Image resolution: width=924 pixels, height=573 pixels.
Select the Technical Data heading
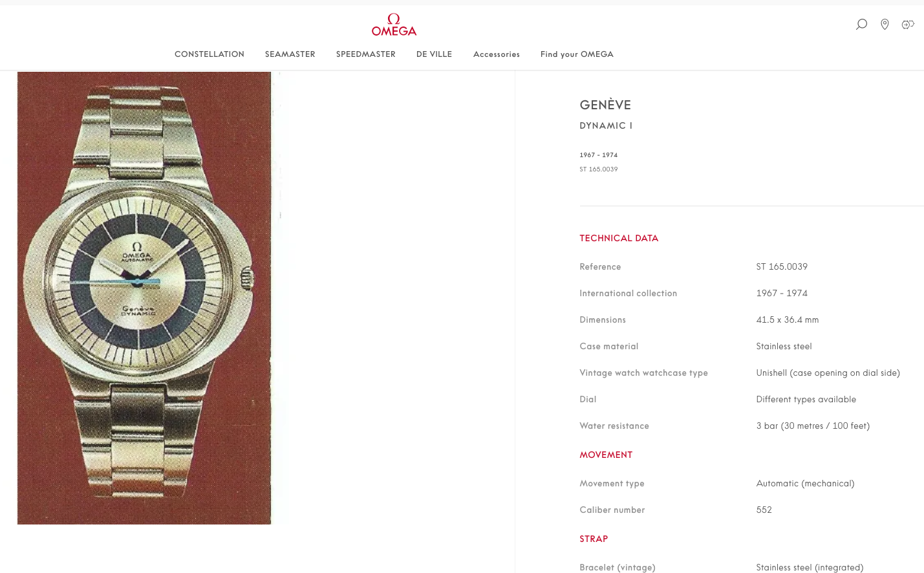click(619, 238)
